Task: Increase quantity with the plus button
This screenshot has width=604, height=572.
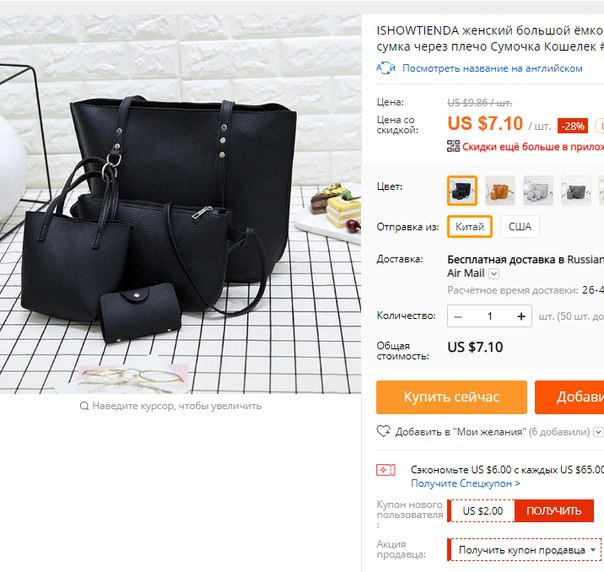Action: click(x=521, y=317)
